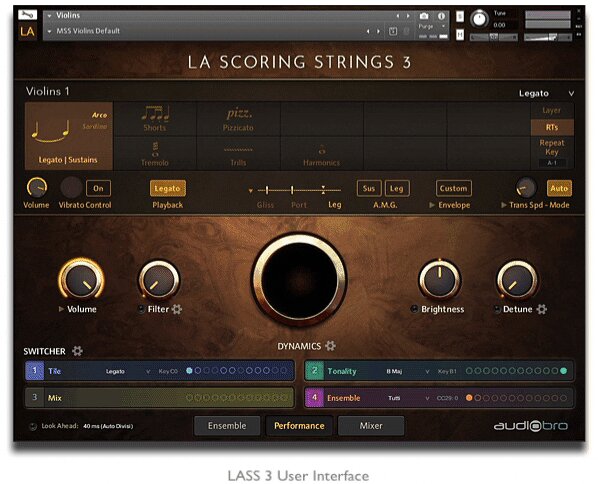Click the Legato playback button

tap(168, 188)
